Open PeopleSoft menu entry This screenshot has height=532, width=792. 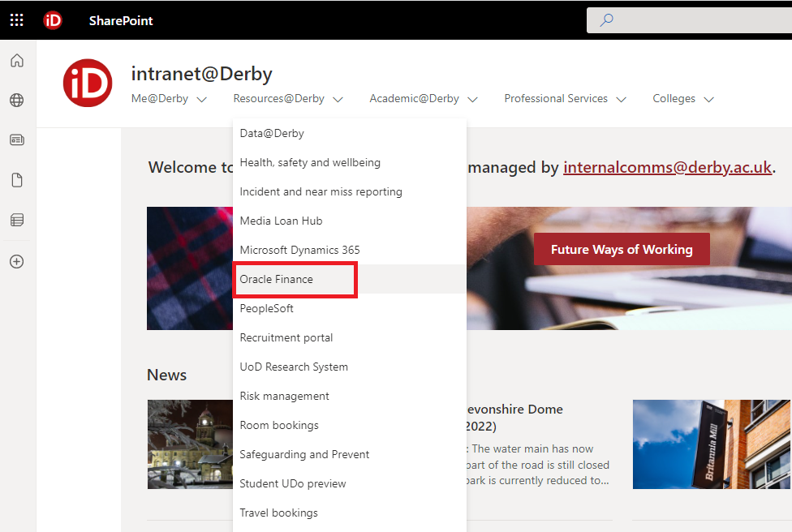coord(350,308)
